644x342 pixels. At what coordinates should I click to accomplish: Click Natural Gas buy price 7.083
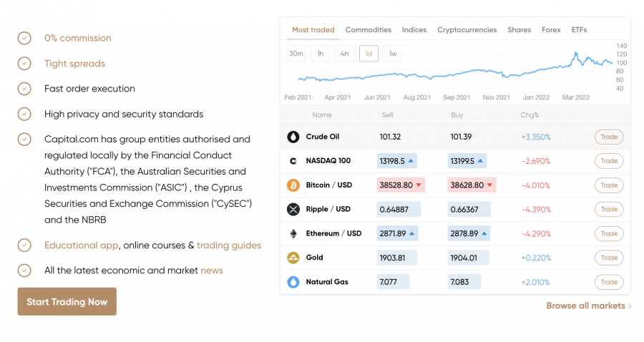tap(464, 282)
